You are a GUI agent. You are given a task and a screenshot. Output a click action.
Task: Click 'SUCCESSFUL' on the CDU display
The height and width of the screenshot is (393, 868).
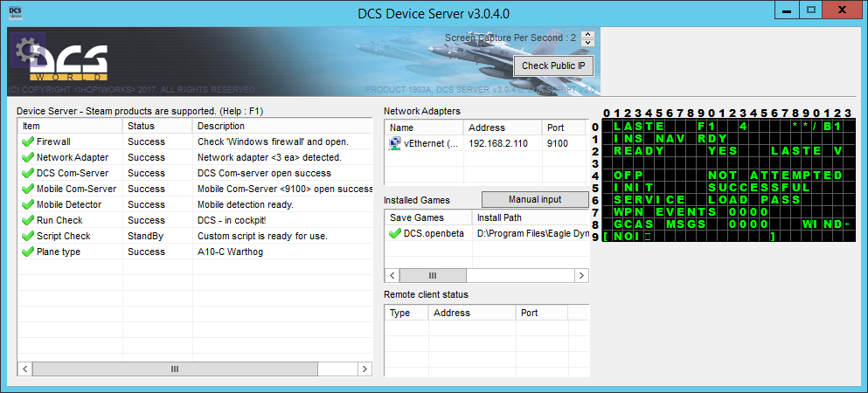(x=759, y=188)
